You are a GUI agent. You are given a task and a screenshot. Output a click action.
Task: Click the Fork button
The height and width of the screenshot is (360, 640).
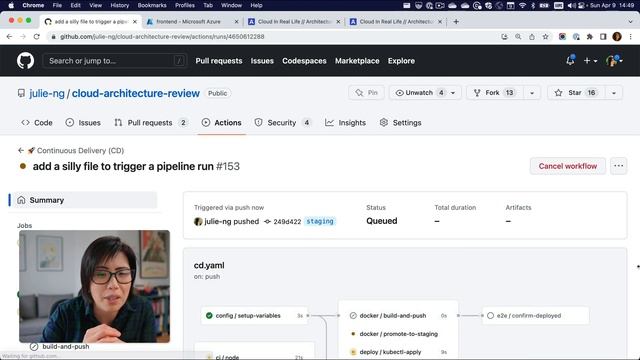click(x=494, y=93)
